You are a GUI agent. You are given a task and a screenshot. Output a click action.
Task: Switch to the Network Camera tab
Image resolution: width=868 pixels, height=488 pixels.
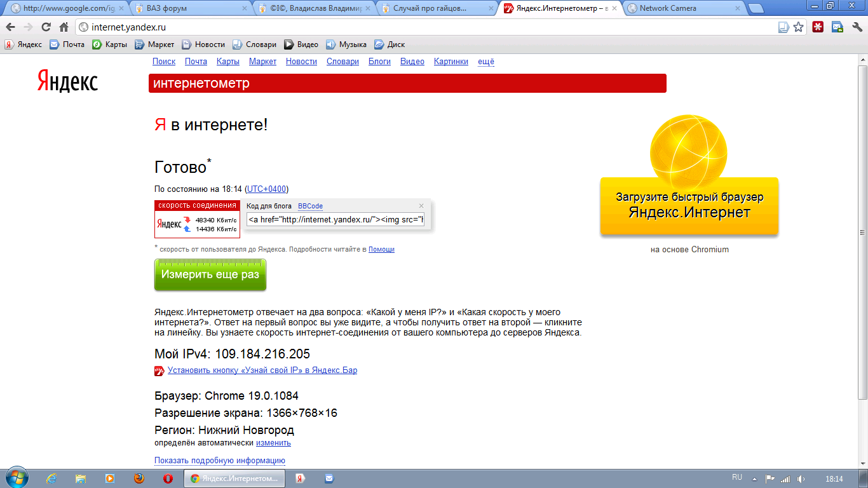tap(684, 8)
